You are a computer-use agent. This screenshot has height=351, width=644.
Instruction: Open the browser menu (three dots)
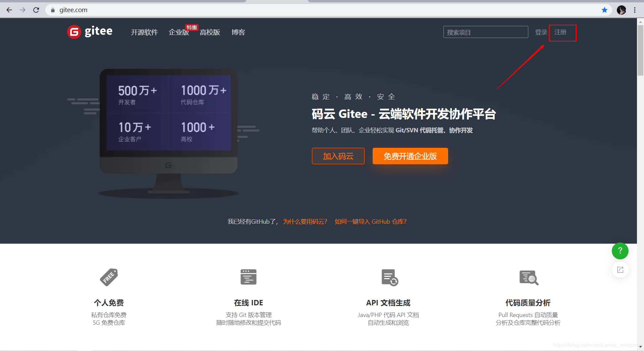coord(635,10)
